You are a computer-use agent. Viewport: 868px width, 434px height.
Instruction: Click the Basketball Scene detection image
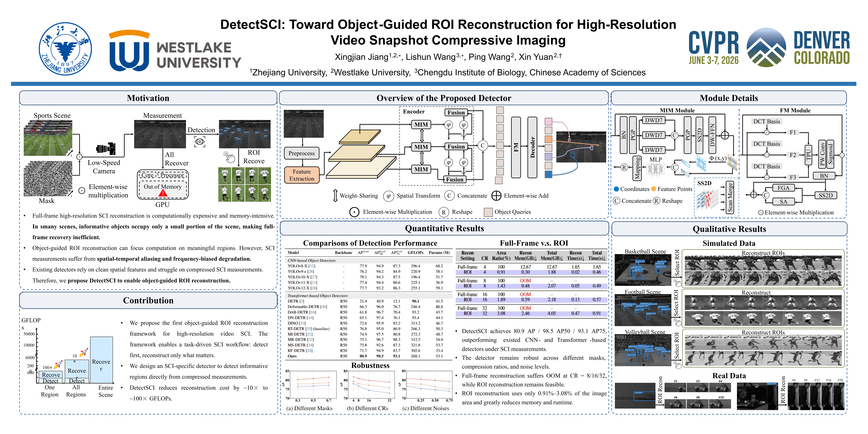click(643, 270)
